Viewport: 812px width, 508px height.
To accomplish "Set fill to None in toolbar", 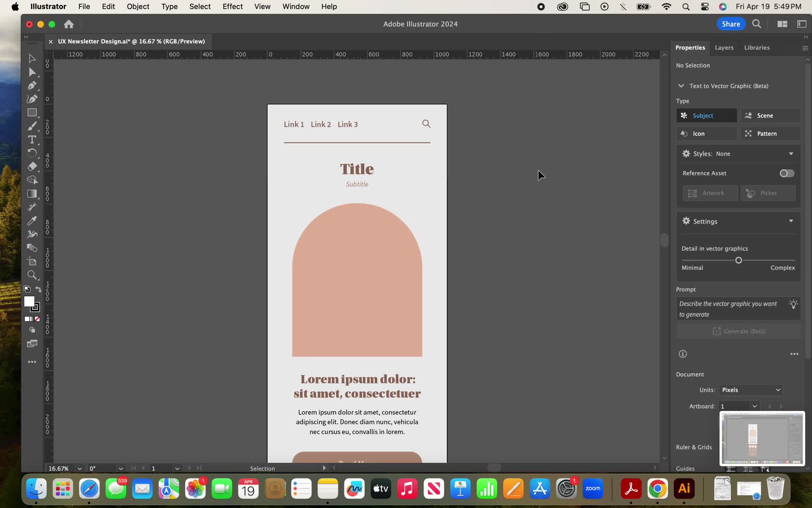I will [x=37, y=319].
